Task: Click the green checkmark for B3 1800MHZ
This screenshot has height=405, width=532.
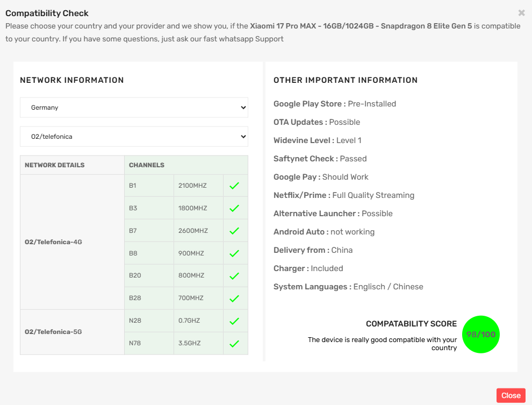Action: (x=234, y=209)
